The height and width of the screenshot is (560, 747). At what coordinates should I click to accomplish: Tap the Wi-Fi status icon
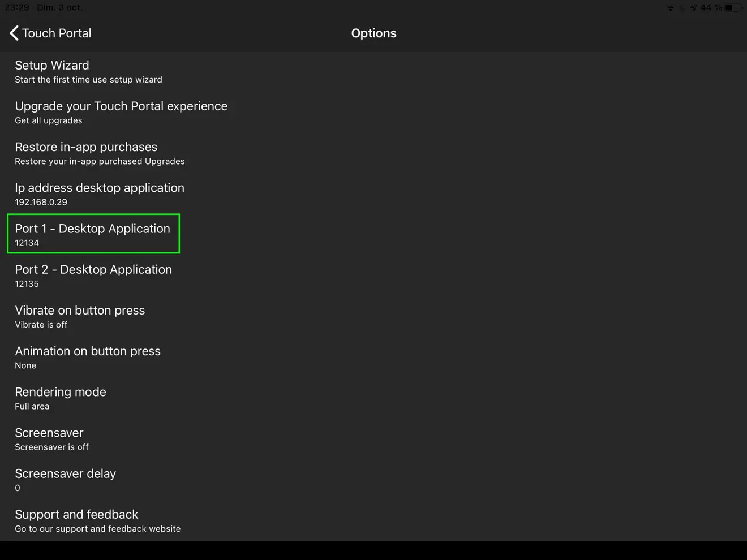coord(671,8)
